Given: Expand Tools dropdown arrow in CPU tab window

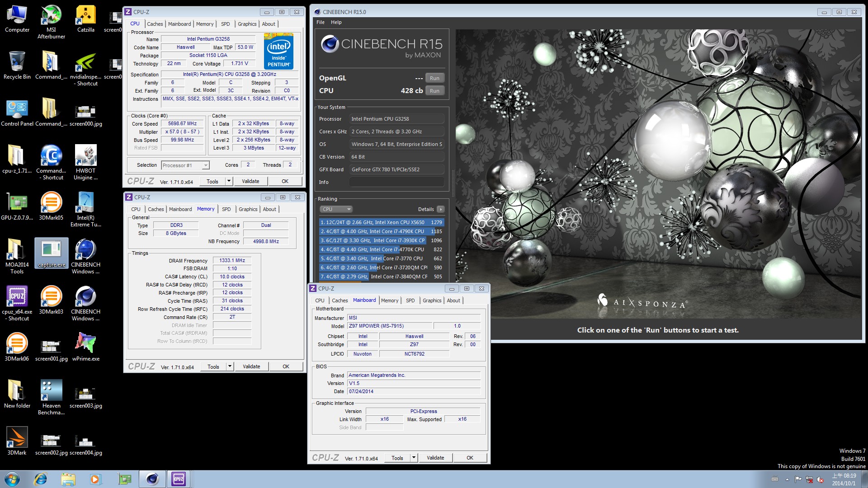Looking at the screenshot, I should tap(229, 181).
